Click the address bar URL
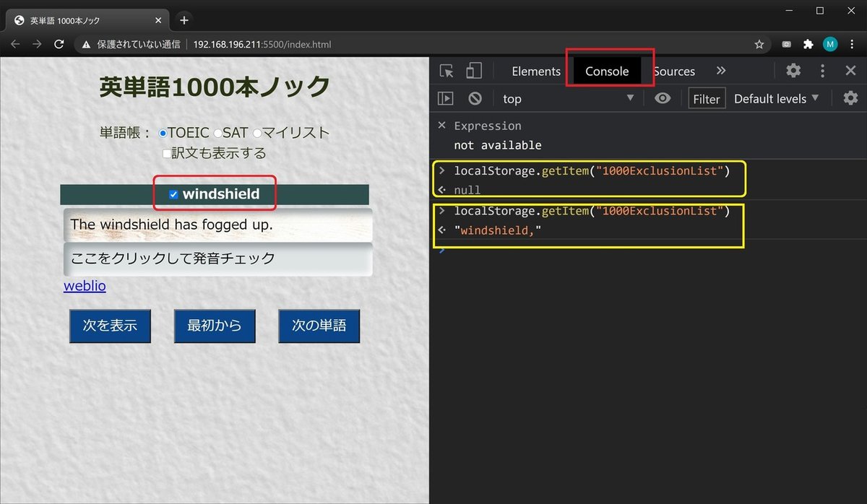Viewport: 867px width, 504px height. (x=262, y=45)
